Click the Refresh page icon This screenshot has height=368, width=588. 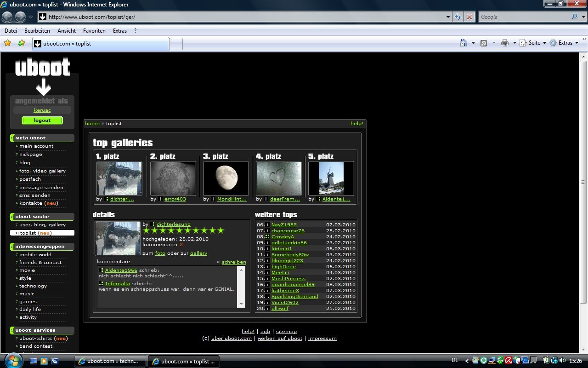point(458,17)
